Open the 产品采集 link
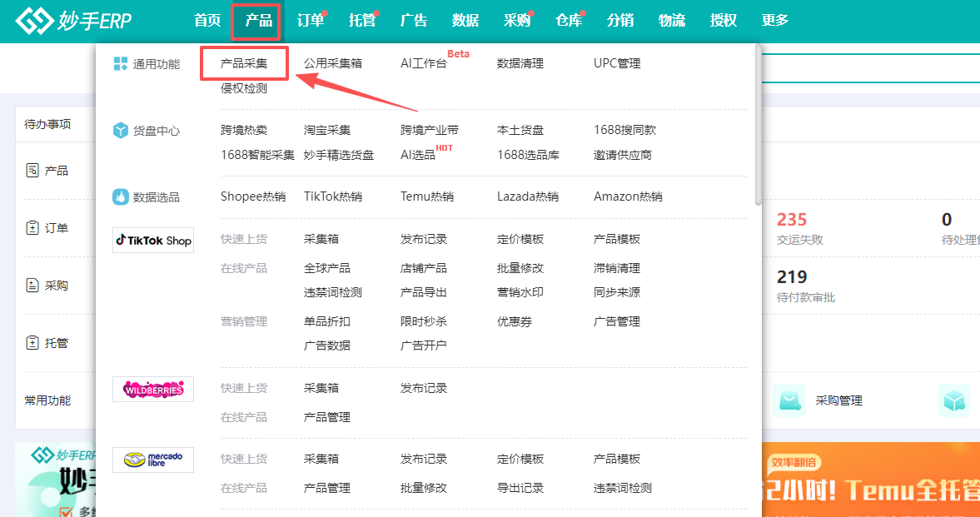980x517 pixels. pos(244,62)
